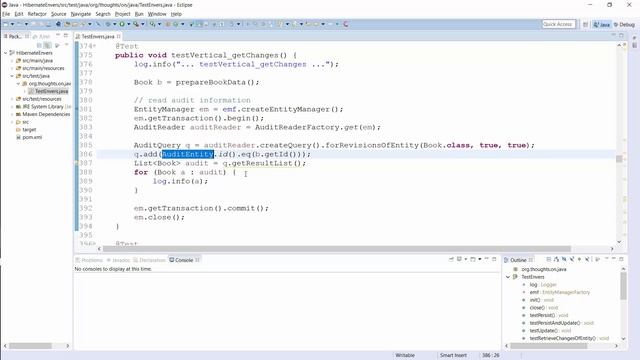Expand the src/main/resources folder

[x=12, y=68]
